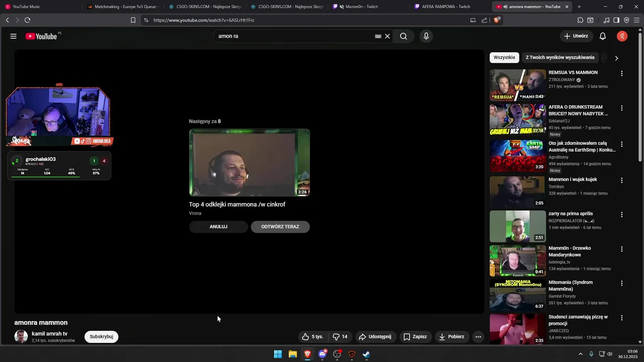This screenshot has width=644, height=362.
Task: Open options for Studenci zamawiają pizzę
Action: coord(621,318)
